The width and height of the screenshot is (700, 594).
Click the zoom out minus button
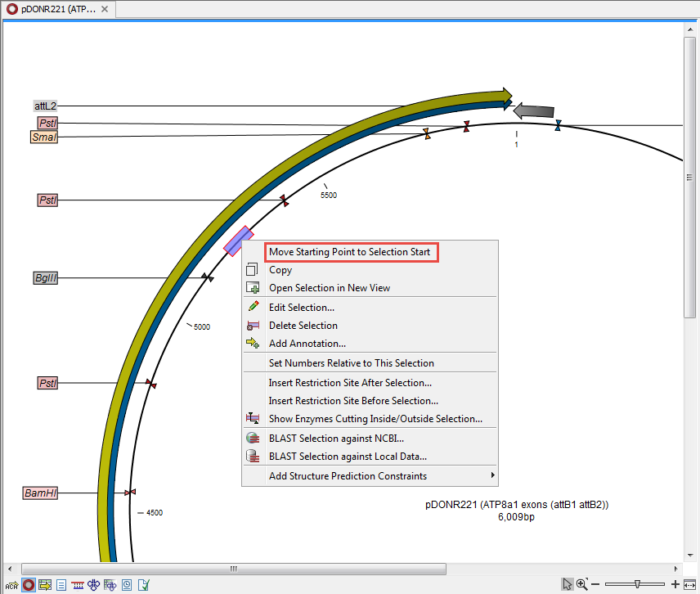pos(596,584)
